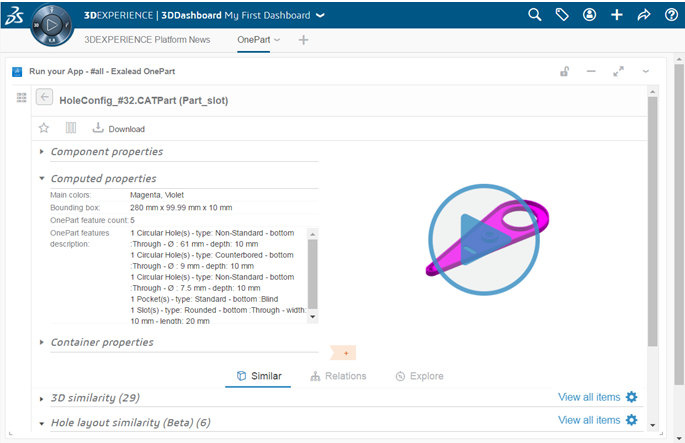This screenshot has width=685, height=443.
Task: Open settings gear for 3D similarity
Action: coord(631,397)
